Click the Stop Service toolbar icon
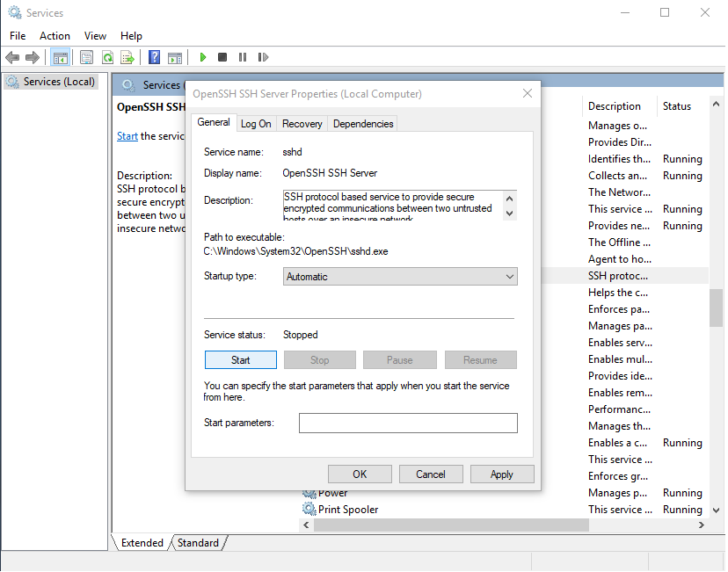Viewport: 728px width, 572px height. click(222, 57)
